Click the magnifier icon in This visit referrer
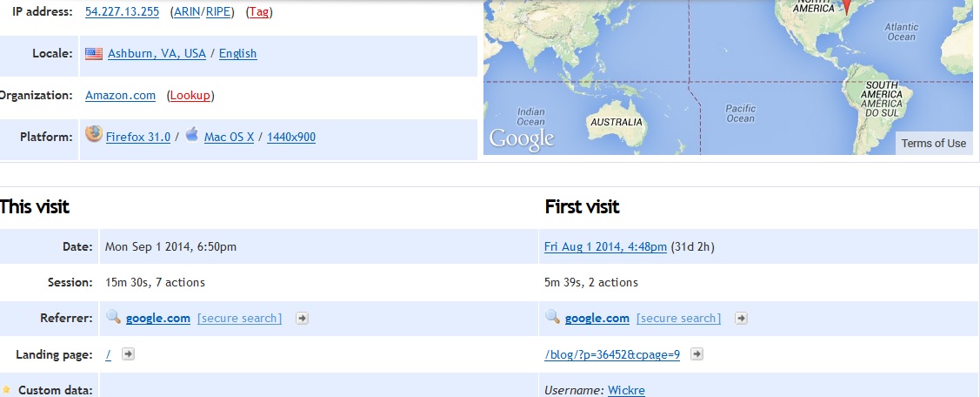 [x=113, y=319]
